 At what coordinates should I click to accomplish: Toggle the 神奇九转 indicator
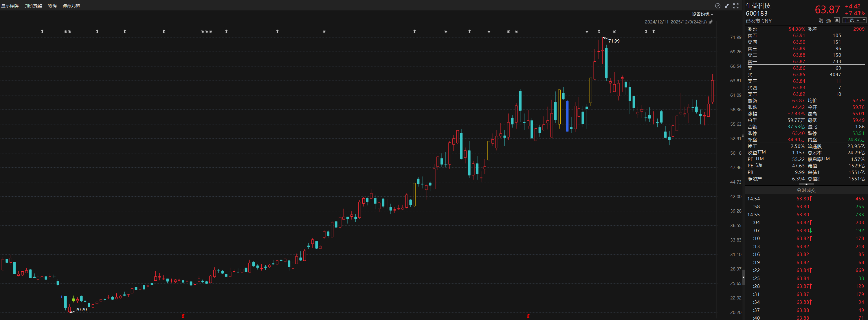pyautogui.click(x=71, y=6)
